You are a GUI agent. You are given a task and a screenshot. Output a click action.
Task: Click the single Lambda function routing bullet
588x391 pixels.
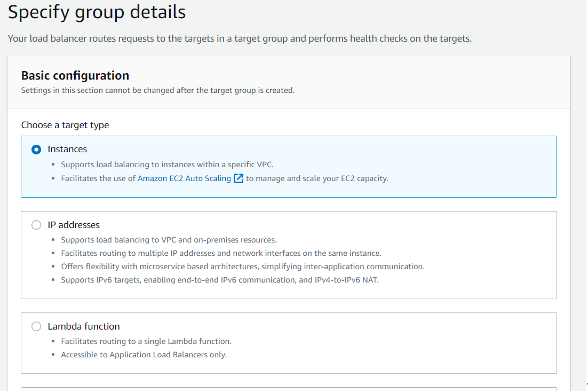click(x=146, y=341)
